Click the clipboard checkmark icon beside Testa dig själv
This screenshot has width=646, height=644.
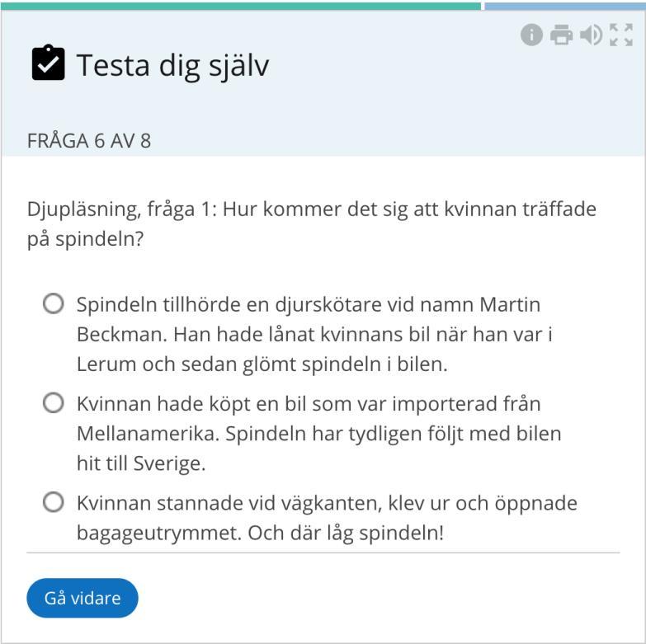[48, 62]
